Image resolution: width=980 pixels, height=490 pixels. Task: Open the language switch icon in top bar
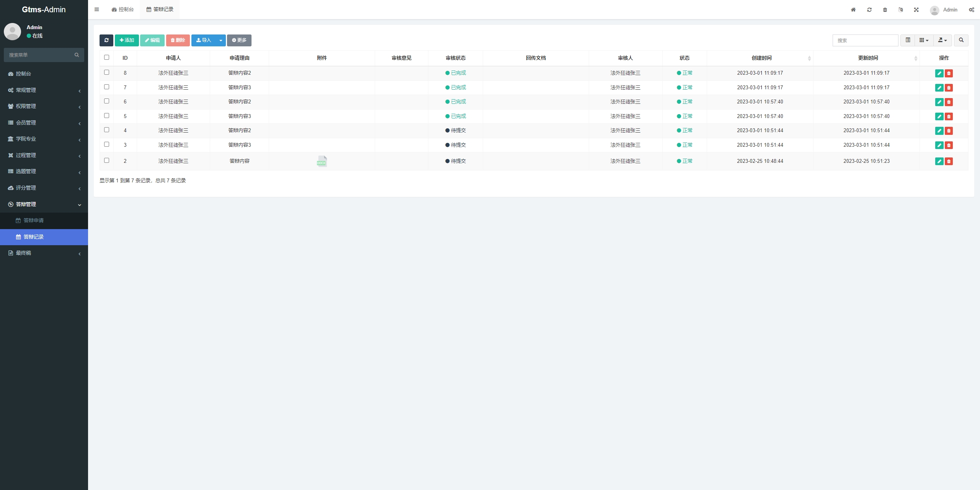901,10
